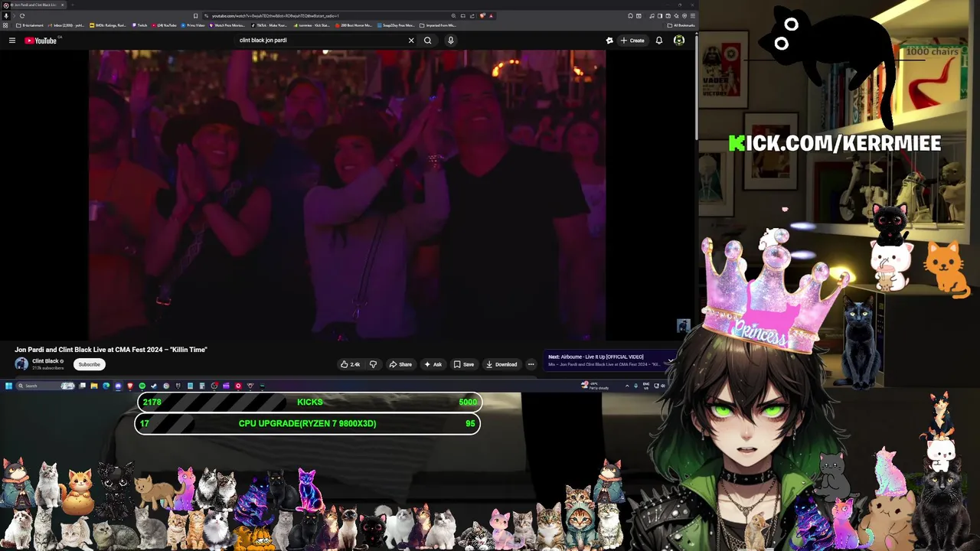980x551 pixels.
Task: Open more actions three-dot menu
Action: [531, 364]
